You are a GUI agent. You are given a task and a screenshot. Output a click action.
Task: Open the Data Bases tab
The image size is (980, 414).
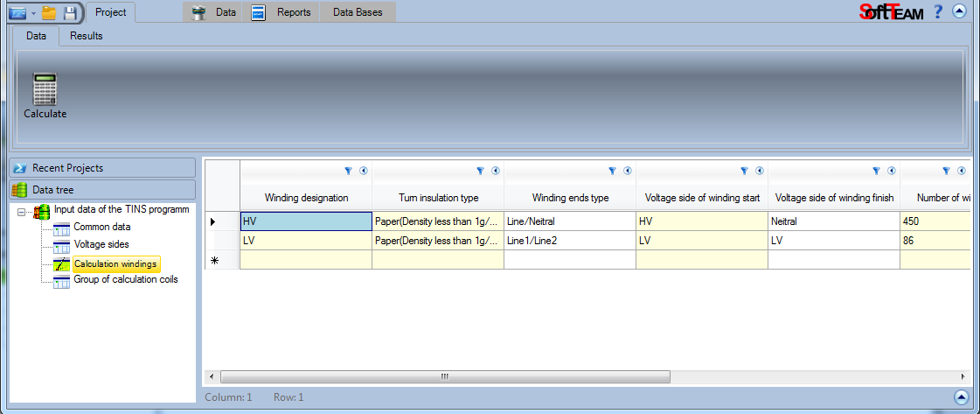tap(358, 12)
